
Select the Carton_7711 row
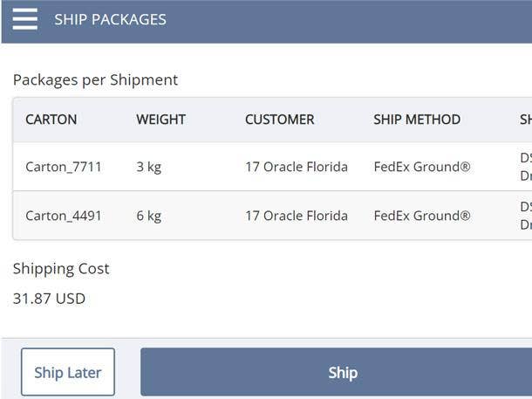coord(64,167)
